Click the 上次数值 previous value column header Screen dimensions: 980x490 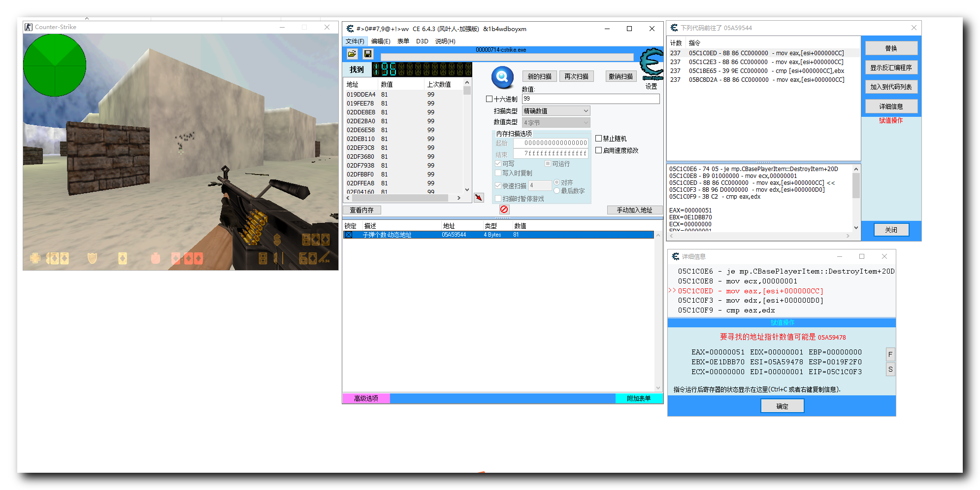443,85
